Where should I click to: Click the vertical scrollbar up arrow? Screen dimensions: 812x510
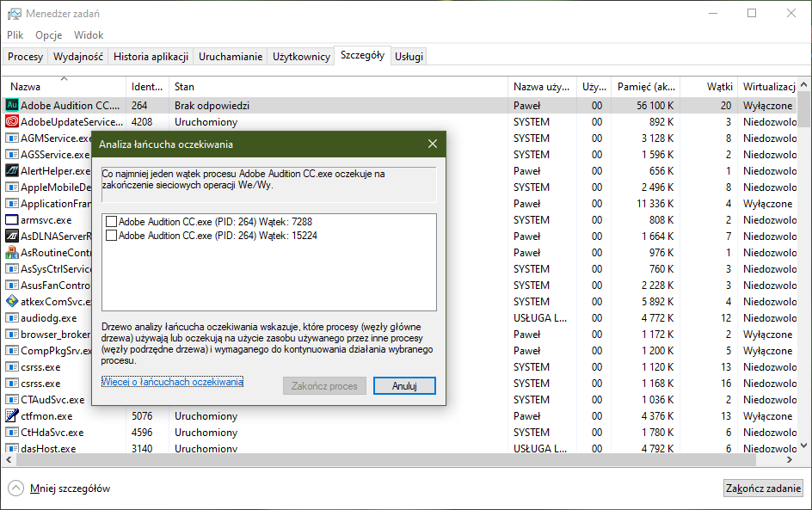pos(803,84)
